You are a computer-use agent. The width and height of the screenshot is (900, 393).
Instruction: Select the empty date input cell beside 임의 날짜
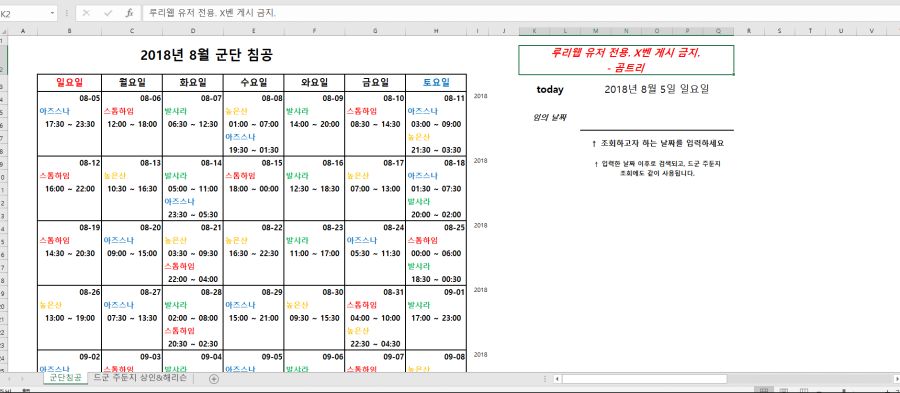coord(657,118)
